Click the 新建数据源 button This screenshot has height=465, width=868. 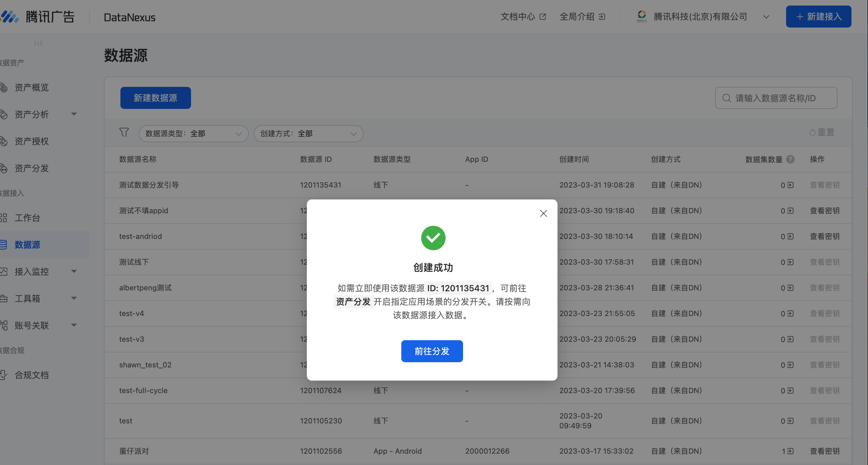coord(155,98)
